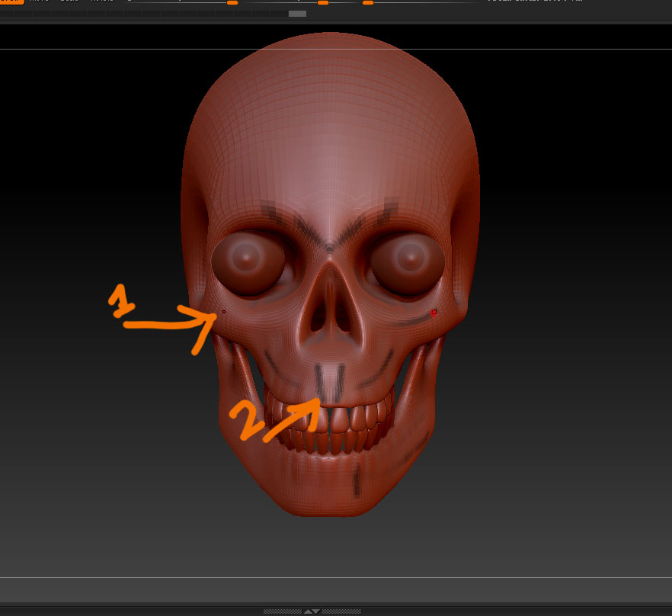Click the middle orange slider handle at top
672x616 pixels.
pyautogui.click(x=323, y=2)
